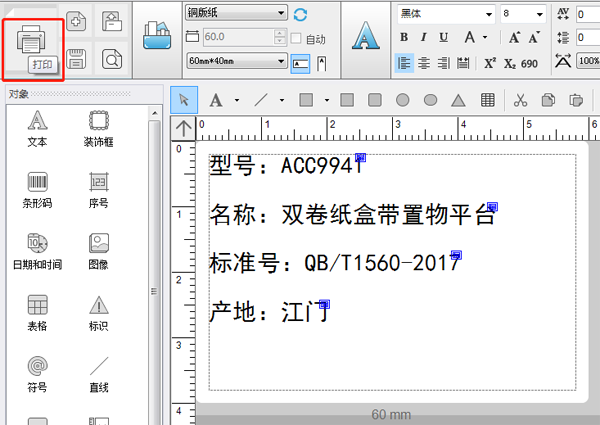Open print preview magnifier icon
The image size is (600, 425).
[x=112, y=59]
